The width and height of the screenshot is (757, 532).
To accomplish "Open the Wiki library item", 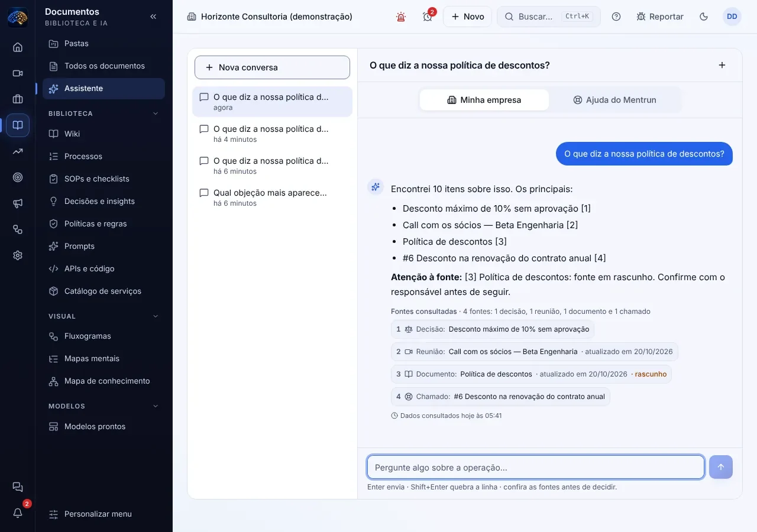I will click(103, 134).
